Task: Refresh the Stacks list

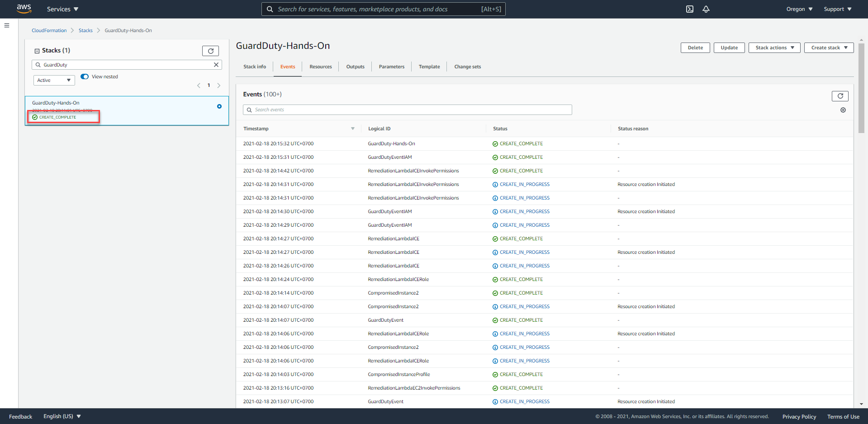Action: [210, 51]
